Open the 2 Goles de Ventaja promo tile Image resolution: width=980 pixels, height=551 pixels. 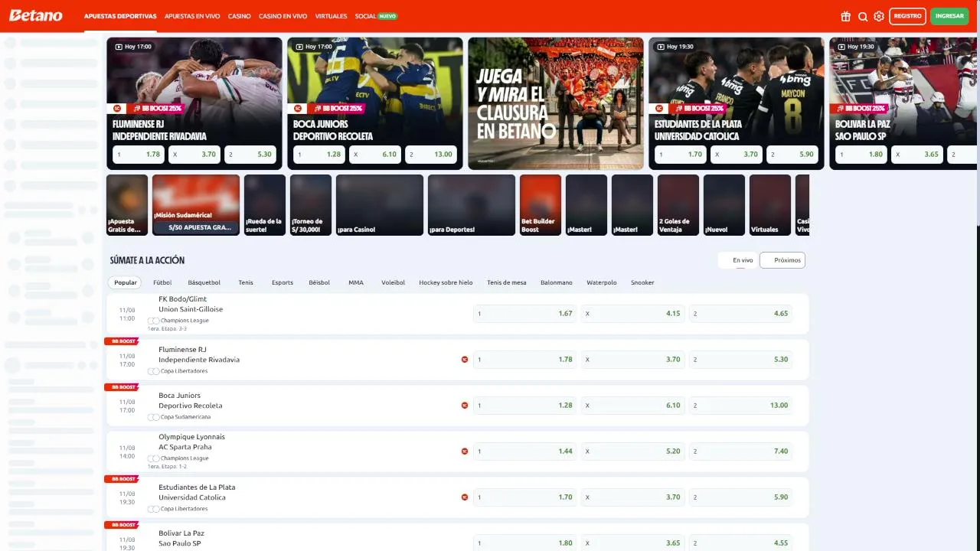click(x=678, y=205)
